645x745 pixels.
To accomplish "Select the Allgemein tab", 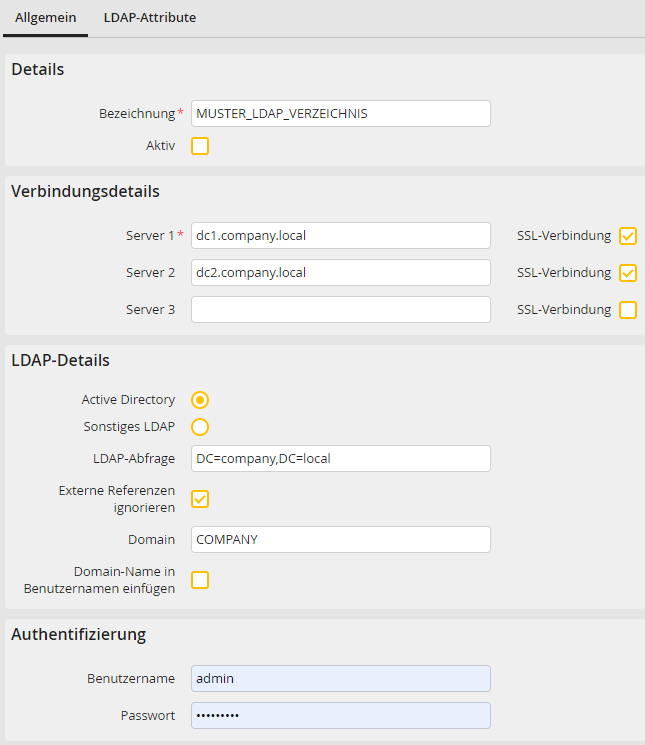I will [x=45, y=18].
